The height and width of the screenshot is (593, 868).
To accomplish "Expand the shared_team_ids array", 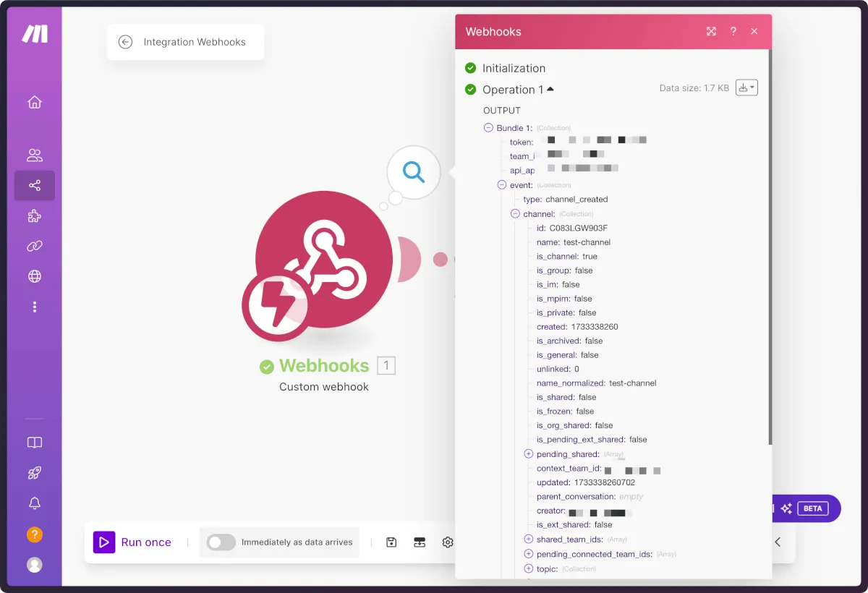I will pyautogui.click(x=529, y=539).
